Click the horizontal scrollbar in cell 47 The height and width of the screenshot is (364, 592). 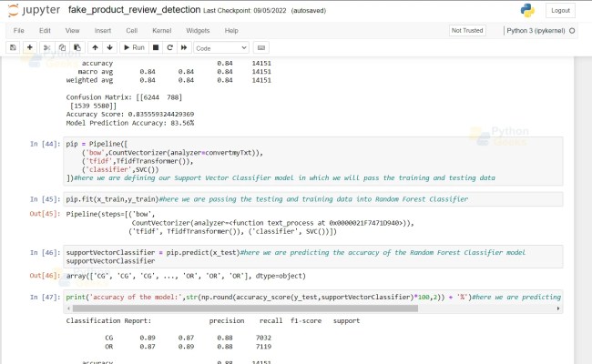point(245,308)
